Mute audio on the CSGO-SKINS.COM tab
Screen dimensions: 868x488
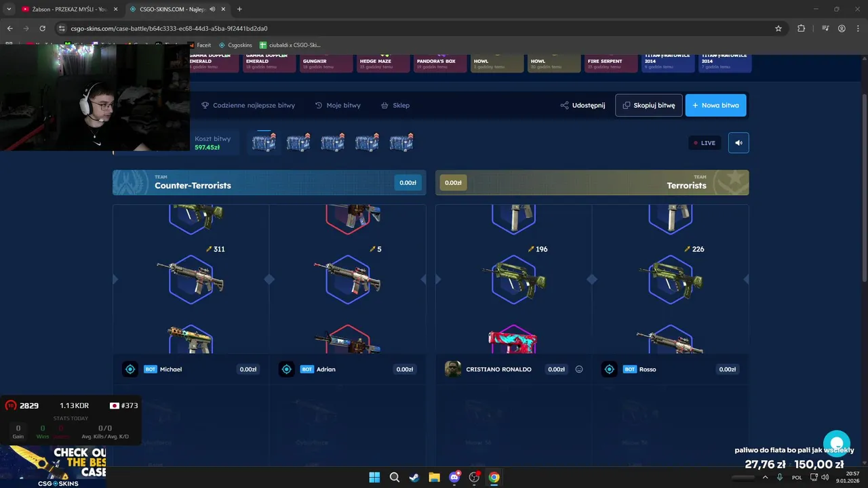click(x=212, y=9)
